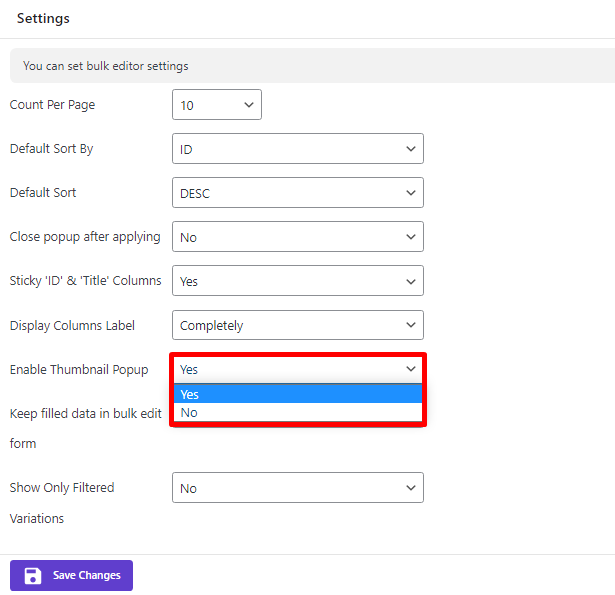
Task: Open Show Only Filtered Variations dropdown
Action: [x=298, y=488]
